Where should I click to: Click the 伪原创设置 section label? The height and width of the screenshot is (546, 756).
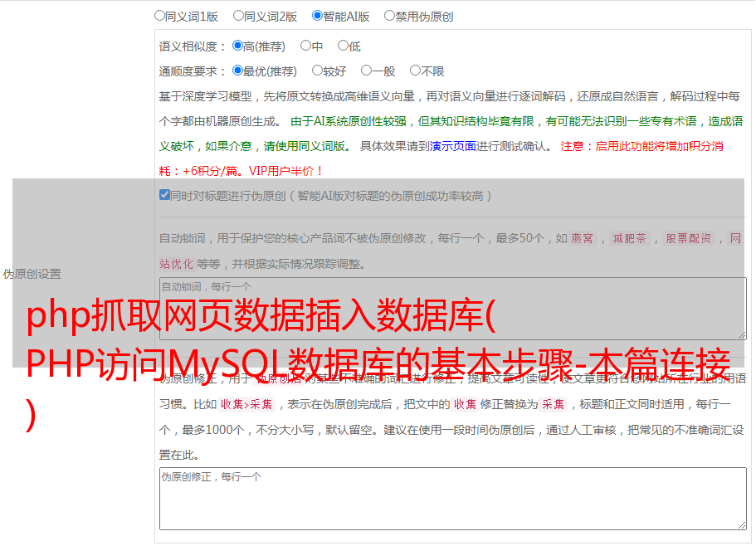click(x=32, y=274)
